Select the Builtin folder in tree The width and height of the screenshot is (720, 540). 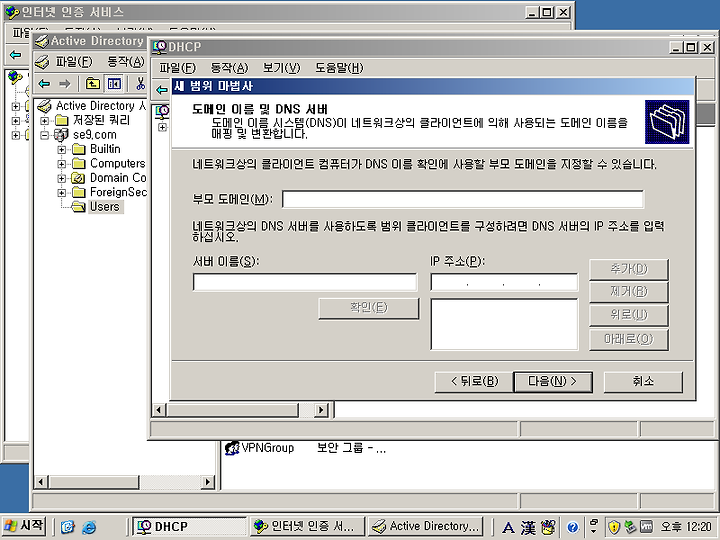pos(105,149)
